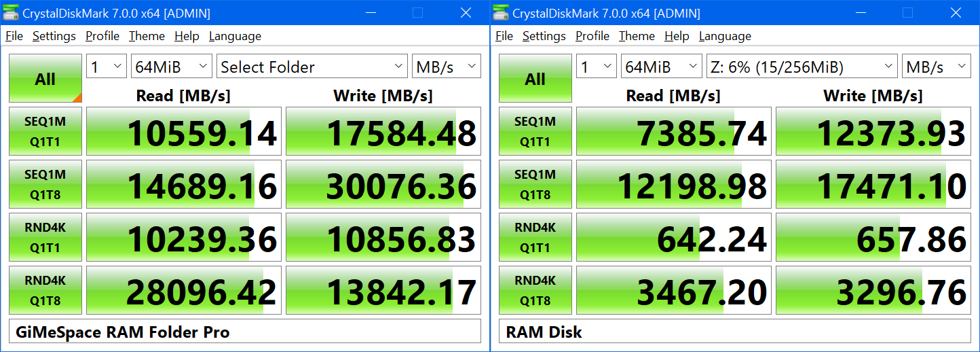
Task: Click 30076.36 write result in left window
Action: (383, 184)
